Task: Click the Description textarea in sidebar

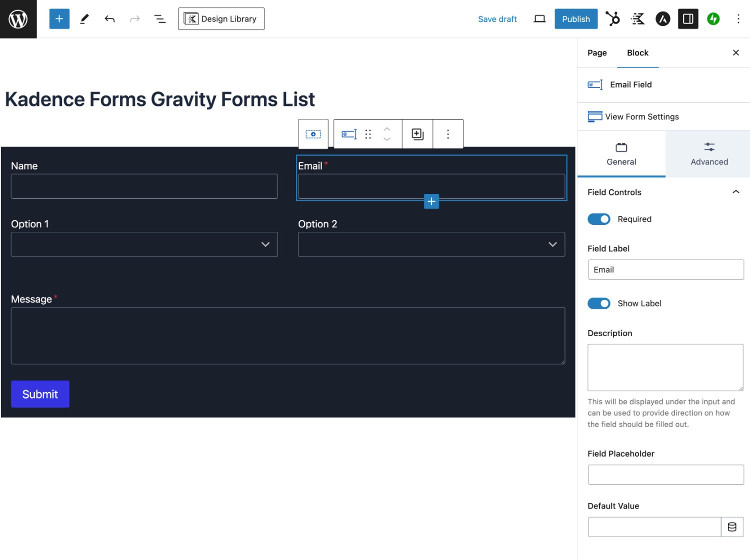Action: (665, 368)
